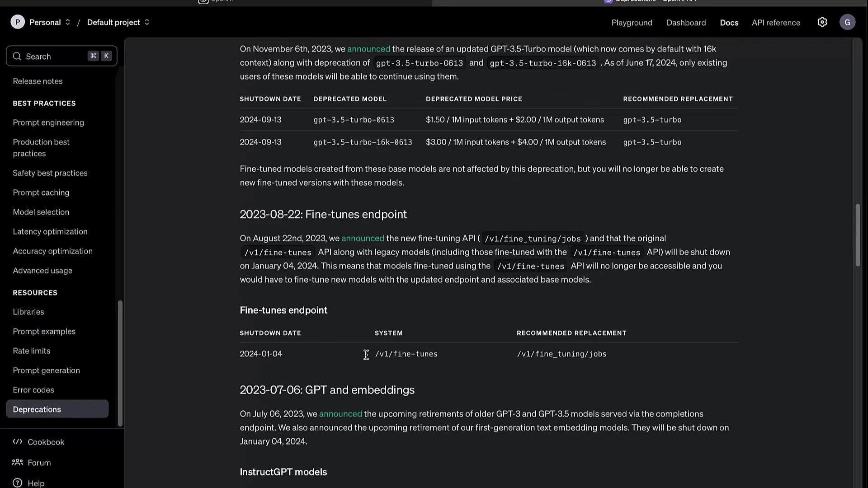
Task: Click the P organization avatar icon
Action: [x=18, y=22]
